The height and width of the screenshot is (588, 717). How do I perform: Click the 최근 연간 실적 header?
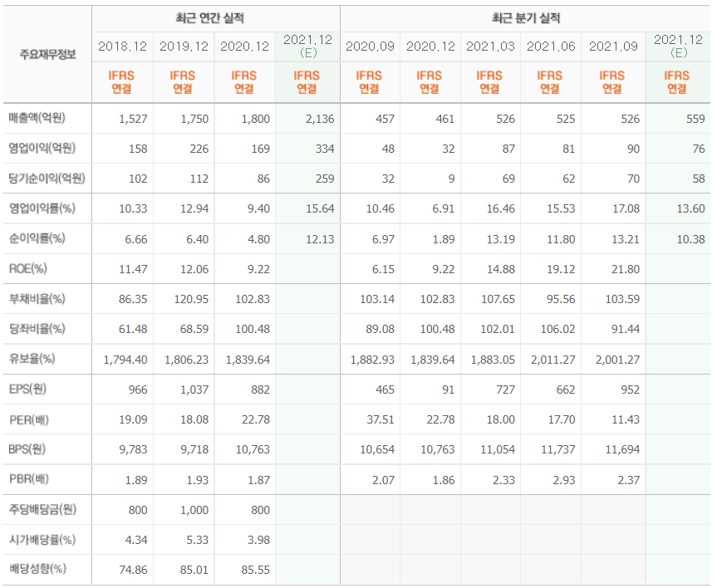click(210, 18)
